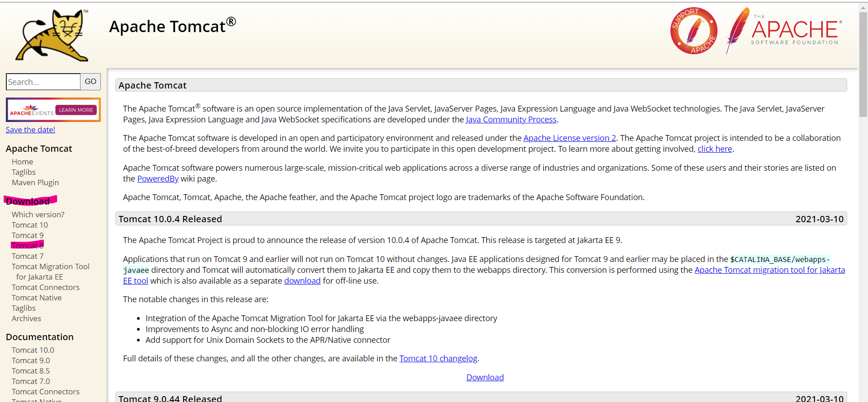Open Apache Tomcat migration tool for Jakarta link
The width and height of the screenshot is (868, 402).
(x=770, y=270)
